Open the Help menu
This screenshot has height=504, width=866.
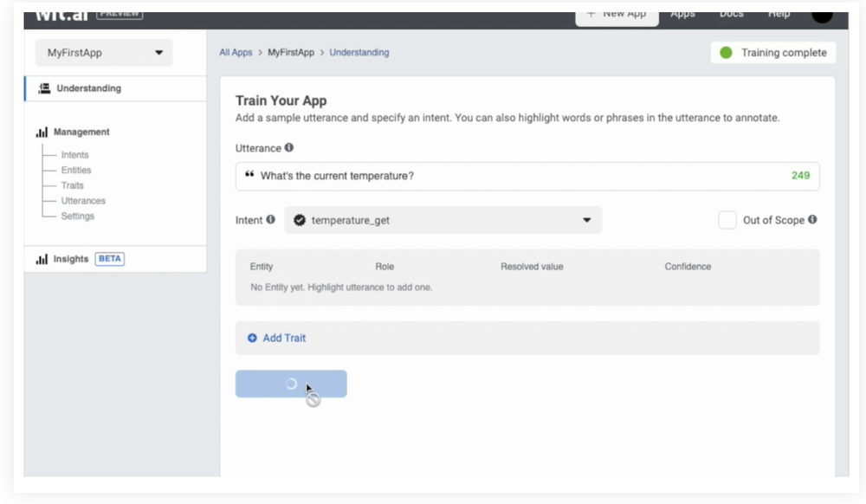click(x=779, y=14)
